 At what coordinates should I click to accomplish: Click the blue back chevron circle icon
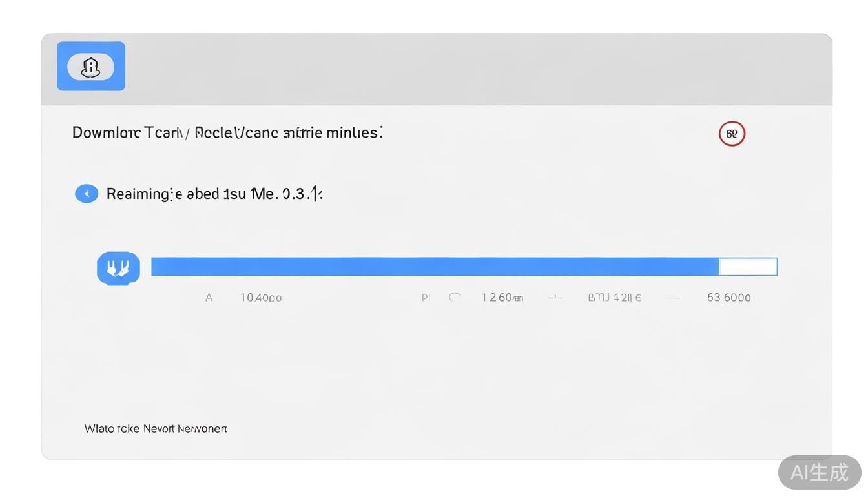coord(87,194)
